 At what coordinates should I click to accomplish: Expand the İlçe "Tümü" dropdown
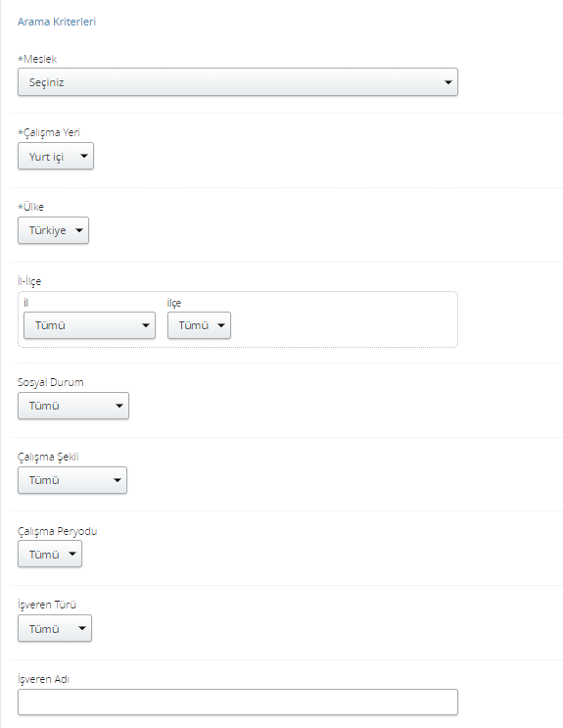199,325
